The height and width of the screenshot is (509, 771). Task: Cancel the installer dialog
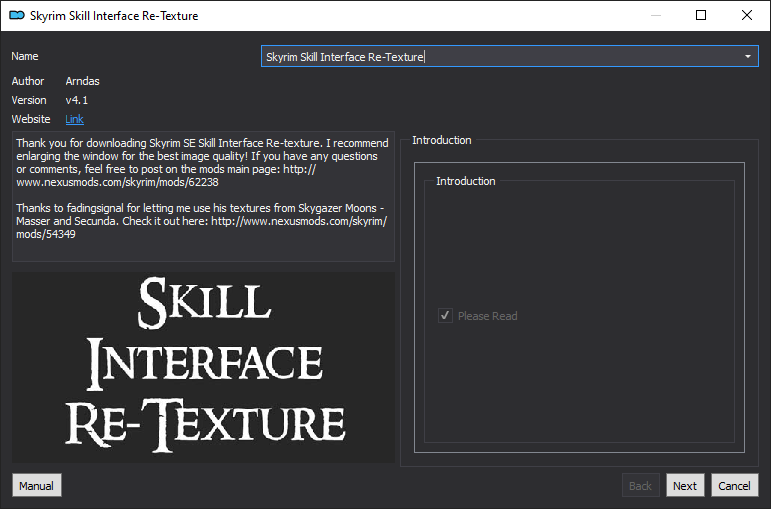coord(735,485)
